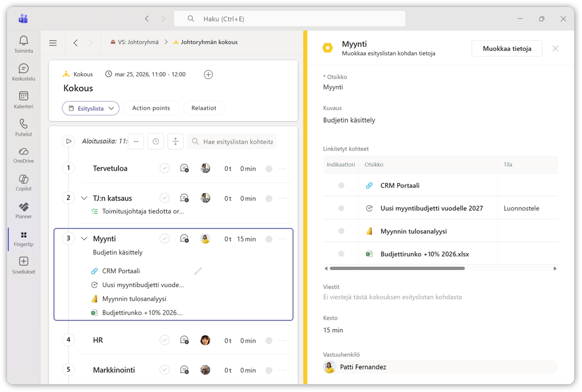Click the linked items horizontal scrollbar
The width and height of the screenshot is (582, 392).
(x=397, y=268)
